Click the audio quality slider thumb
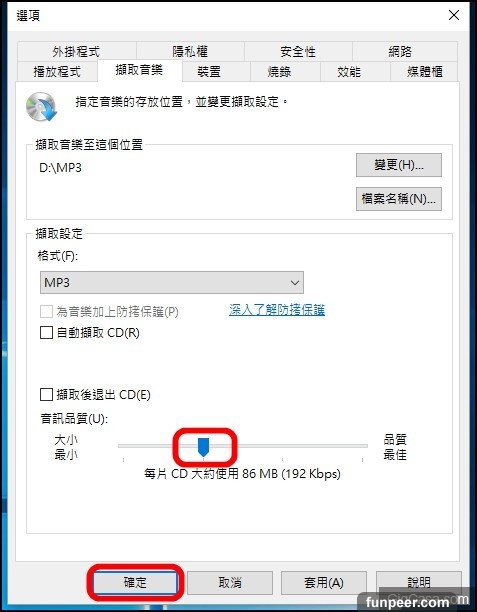This screenshot has height=612, width=477. (203, 447)
